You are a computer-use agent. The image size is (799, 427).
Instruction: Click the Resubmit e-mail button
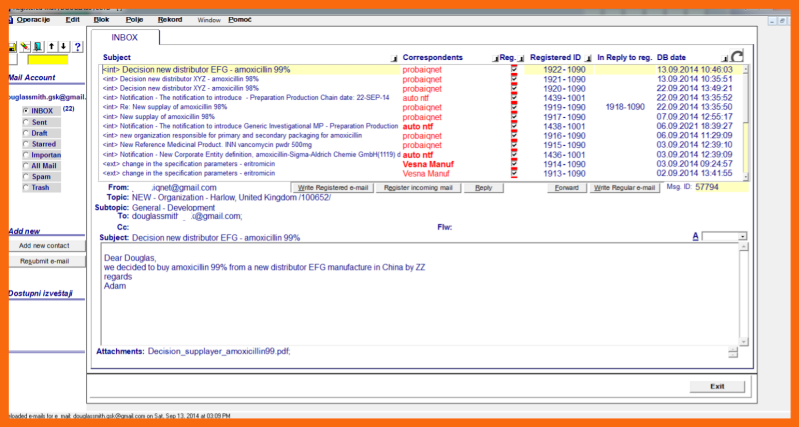coord(44,261)
